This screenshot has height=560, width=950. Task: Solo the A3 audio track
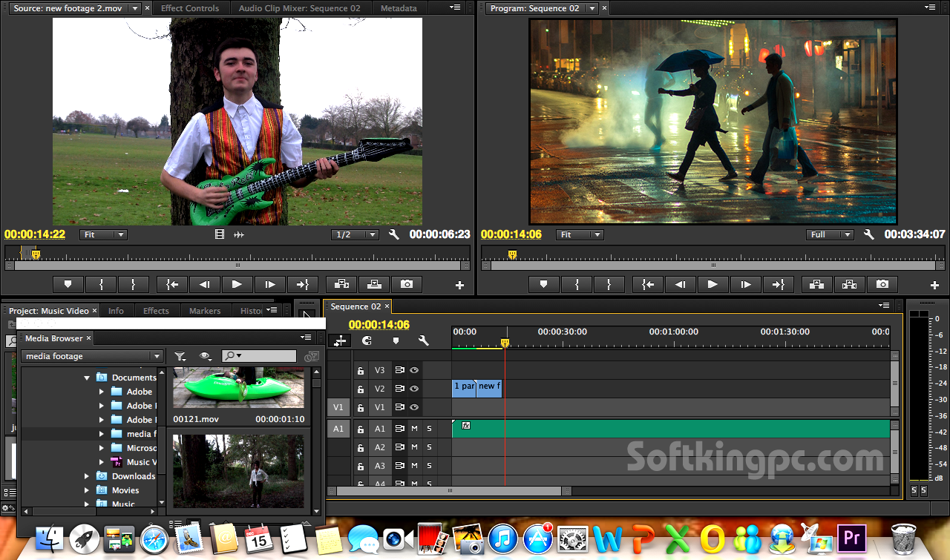click(x=429, y=466)
